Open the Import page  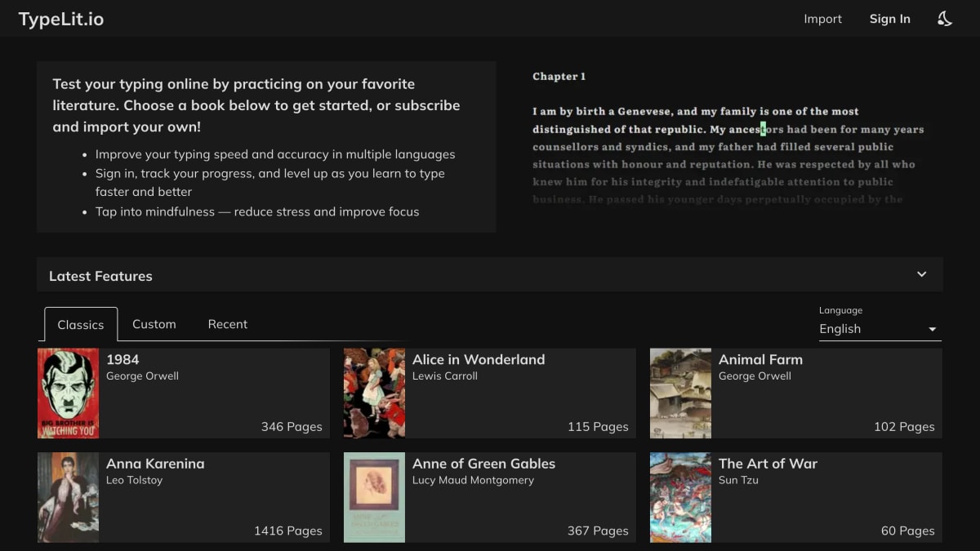822,19
